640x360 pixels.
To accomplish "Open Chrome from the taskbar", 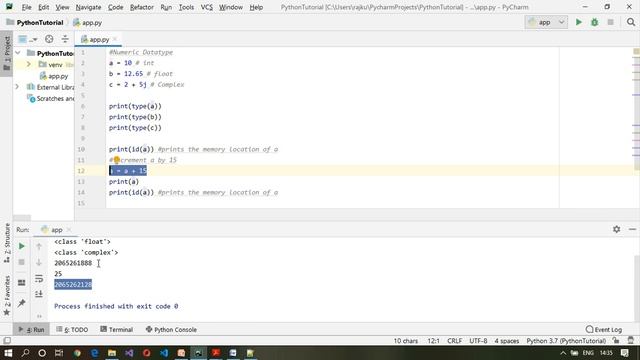I will pyautogui.click(x=77, y=353).
